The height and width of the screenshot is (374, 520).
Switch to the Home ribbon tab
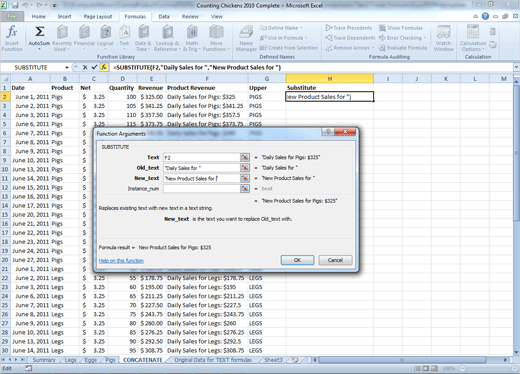tap(39, 16)
